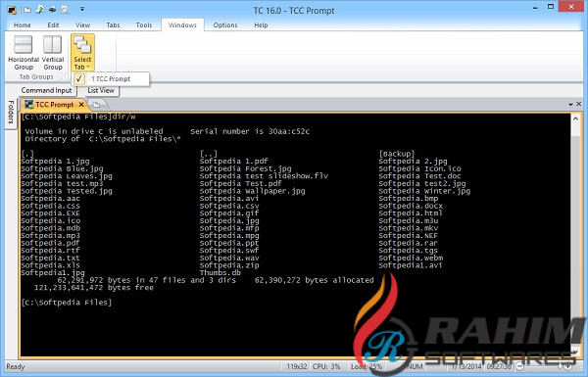Click 'Softpedia Wallpaper.jpg' entry

(252, 191)
